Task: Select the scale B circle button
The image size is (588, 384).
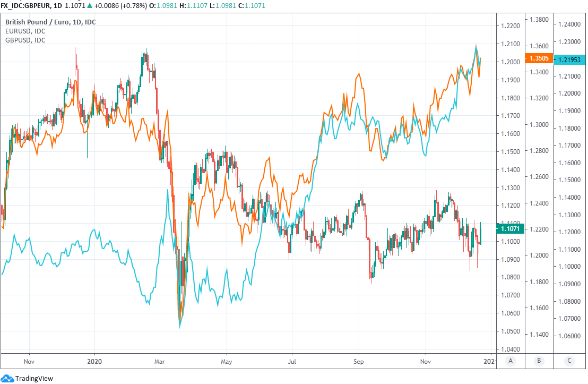Action: [x=539, y=361]
